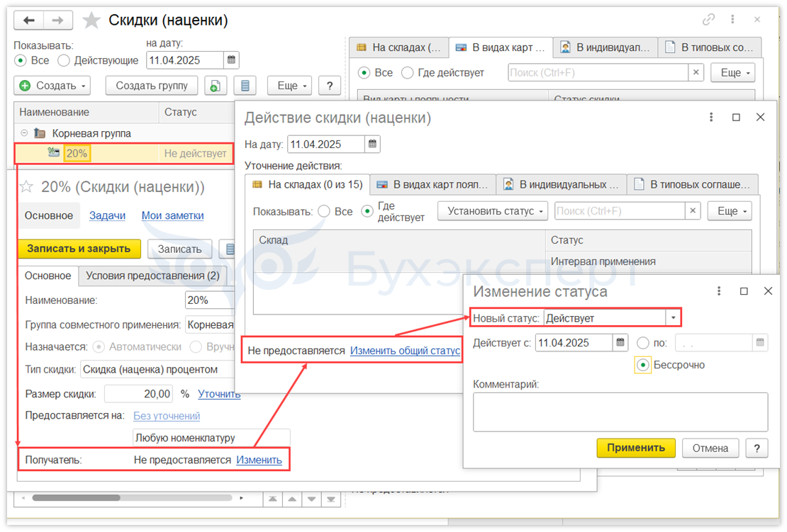This screenshot has height=532, width=787.
Task: Open the Создать dropdown
Action: coord(52,86)
